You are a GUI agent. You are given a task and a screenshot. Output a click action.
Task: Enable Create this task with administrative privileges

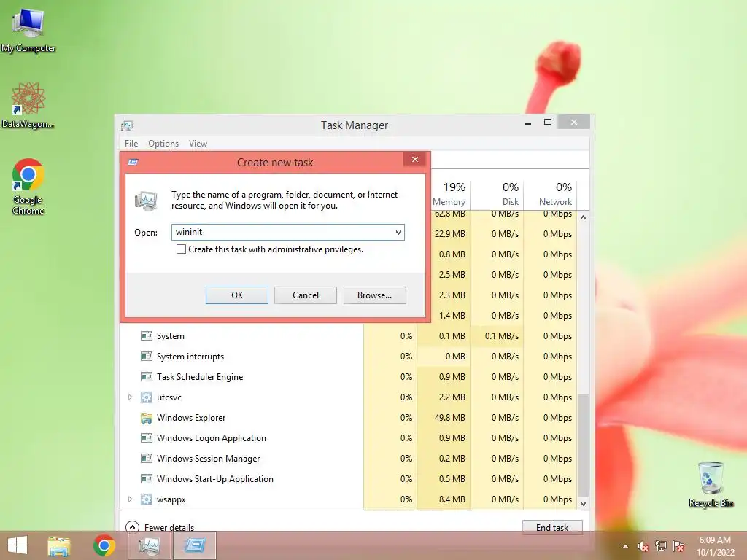click(181, 249)
